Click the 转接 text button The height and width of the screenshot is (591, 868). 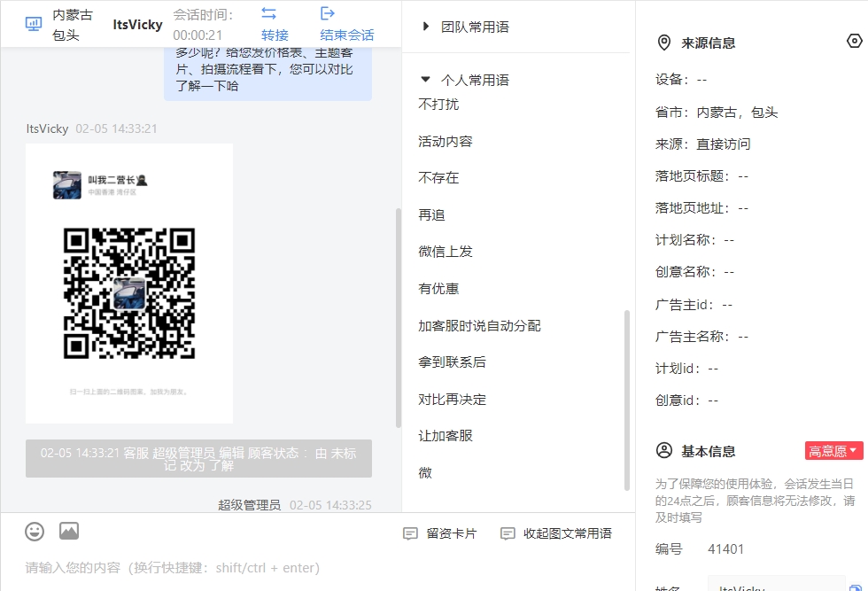coord(275,35)
